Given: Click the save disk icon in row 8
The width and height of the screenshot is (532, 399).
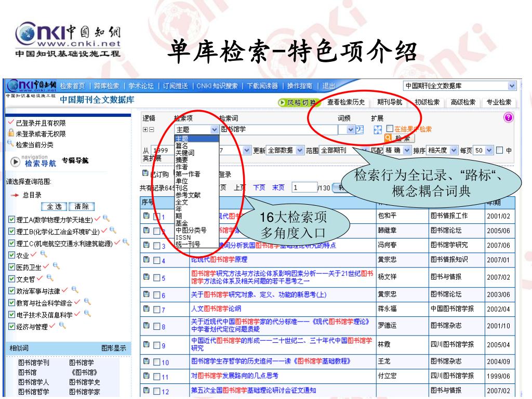Looking at the screenshot, I should [x=146, y=326].
